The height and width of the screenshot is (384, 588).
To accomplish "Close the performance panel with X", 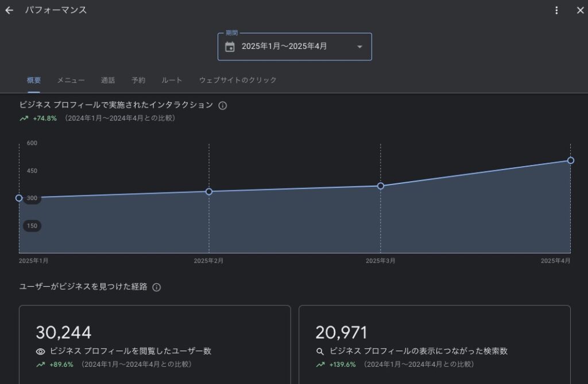I will coord(579,10).
